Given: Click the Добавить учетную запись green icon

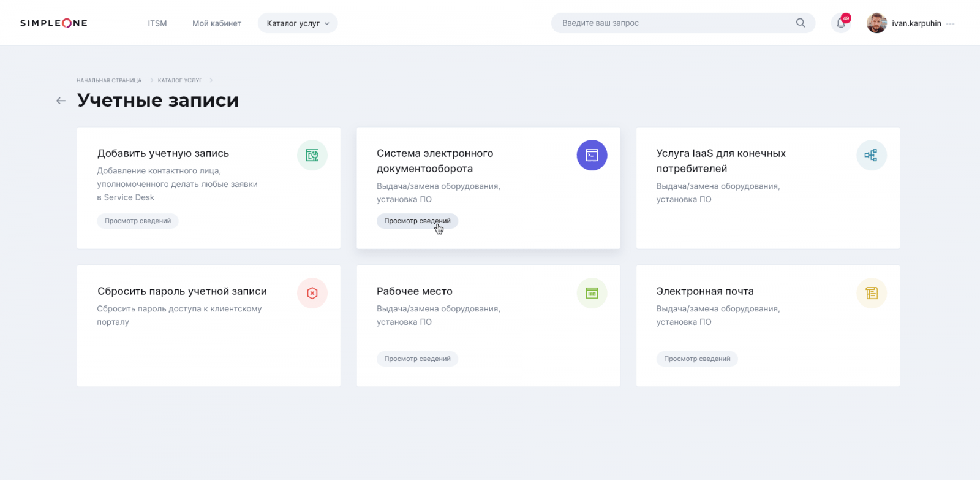Looking at the screenshot, I should click(312, 155).
